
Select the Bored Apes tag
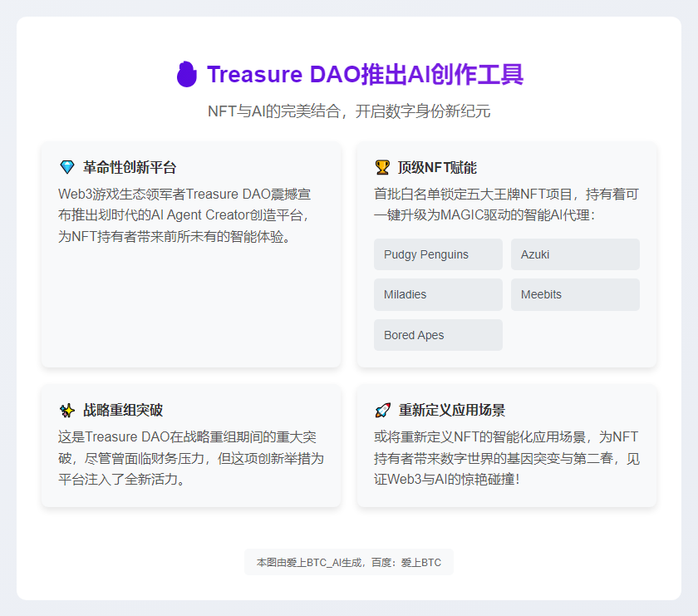click(x=438, y=335)
